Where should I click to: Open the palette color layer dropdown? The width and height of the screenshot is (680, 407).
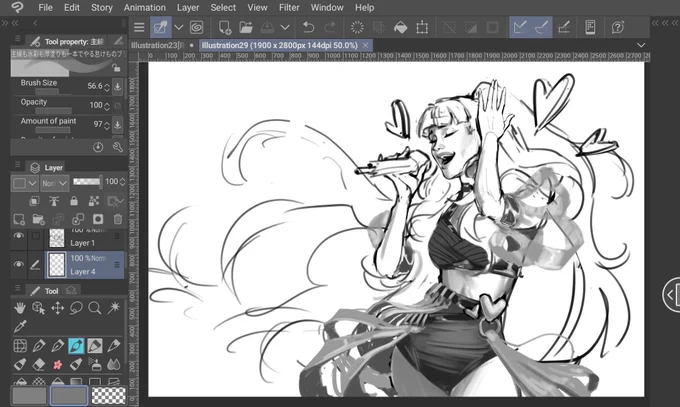point(24,183)
